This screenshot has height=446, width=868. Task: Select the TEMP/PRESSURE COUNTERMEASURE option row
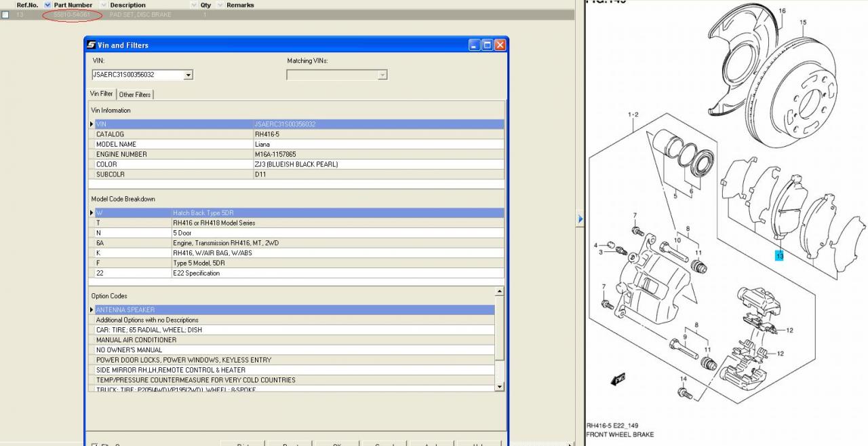[x=292, y=380]
